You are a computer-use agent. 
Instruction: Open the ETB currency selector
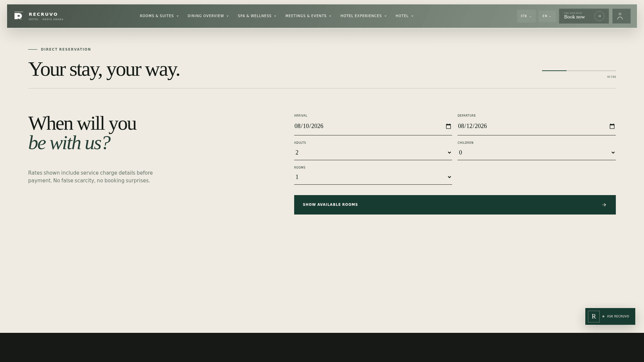click(526, 16)
